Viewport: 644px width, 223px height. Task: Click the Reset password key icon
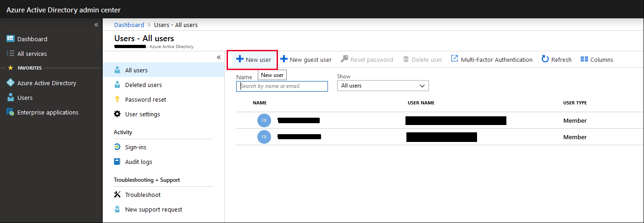coord(344,59)
